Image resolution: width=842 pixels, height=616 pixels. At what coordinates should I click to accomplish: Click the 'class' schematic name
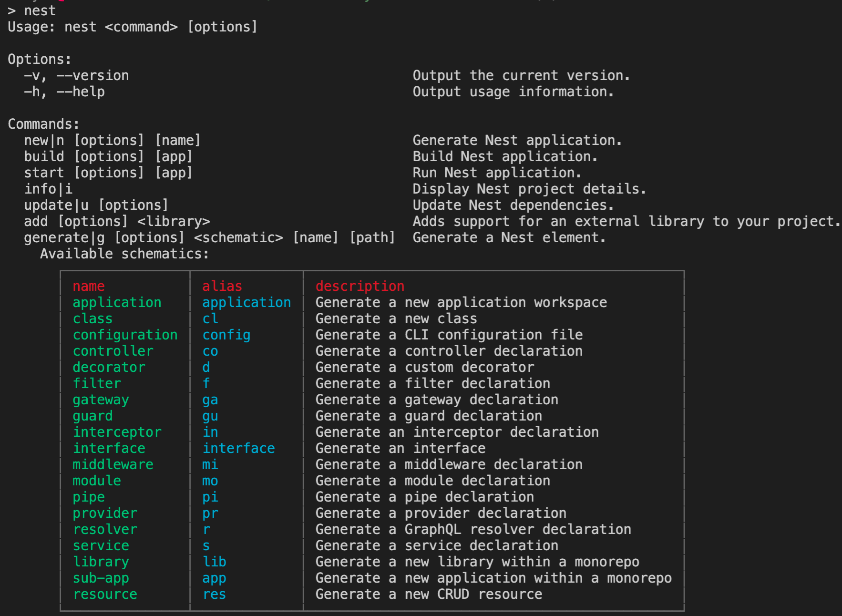(92, 319)
